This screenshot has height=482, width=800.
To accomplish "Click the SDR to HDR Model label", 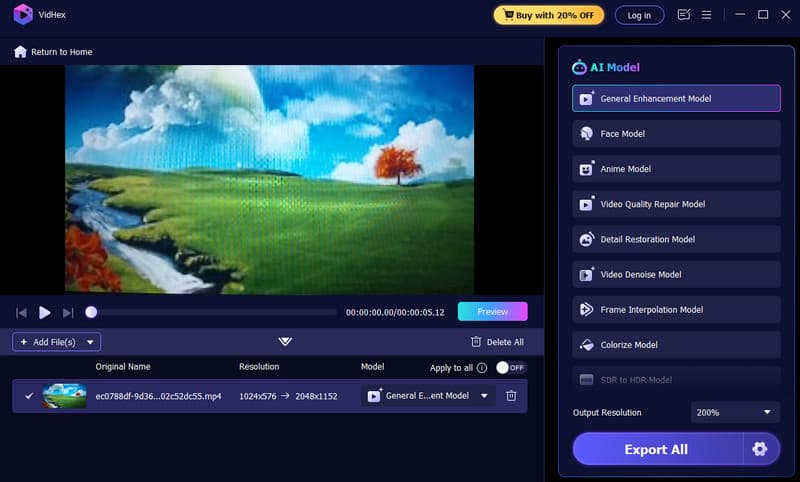I will pos(636,380).
